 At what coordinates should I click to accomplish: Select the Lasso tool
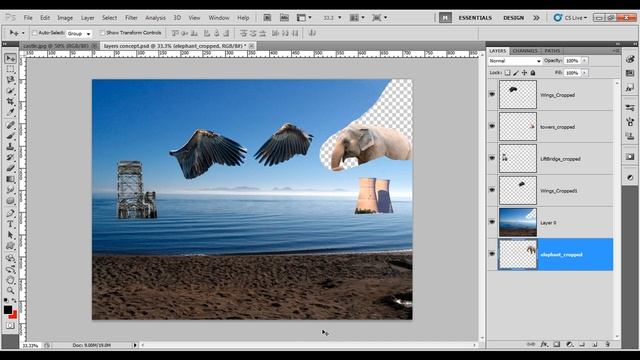(10, 80)
